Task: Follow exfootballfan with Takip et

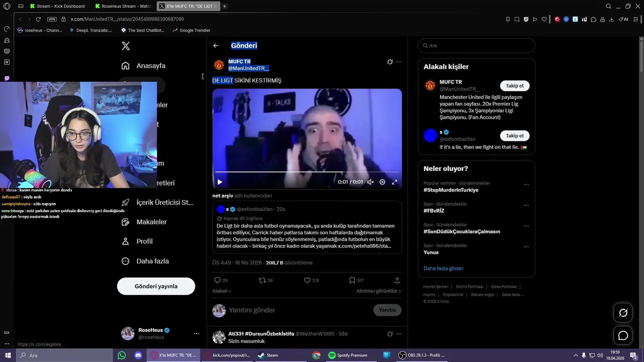Action: point(515,136)
